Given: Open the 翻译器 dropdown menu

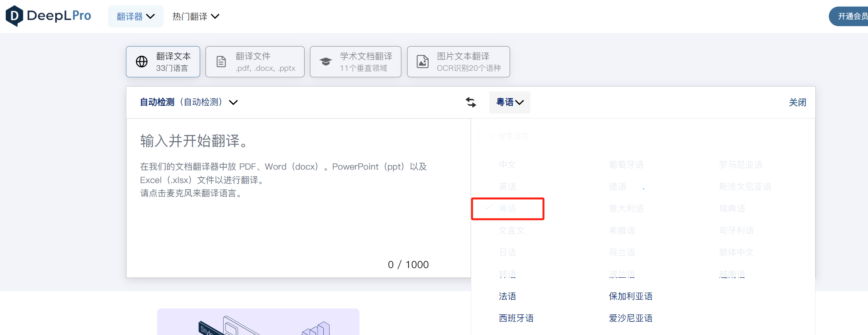Looking at the screenshot, I should coord(136,17).
